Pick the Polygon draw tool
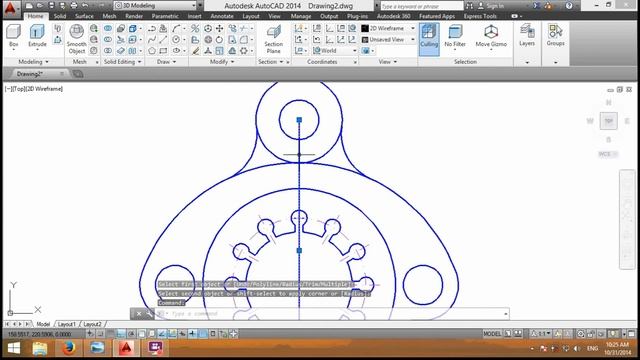The height and width of the screenshot is (360, 640). tap(152, 51)
